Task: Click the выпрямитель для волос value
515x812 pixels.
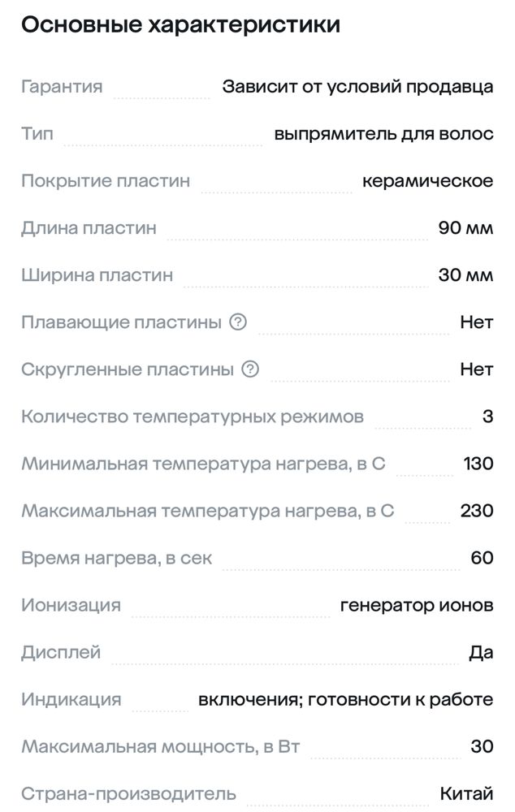Action: 383,134
